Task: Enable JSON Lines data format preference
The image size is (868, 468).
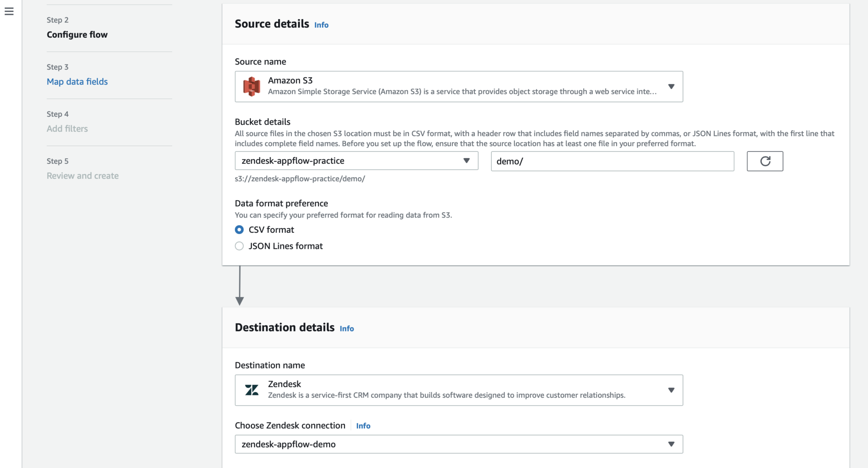Action: tap(239, 246)
